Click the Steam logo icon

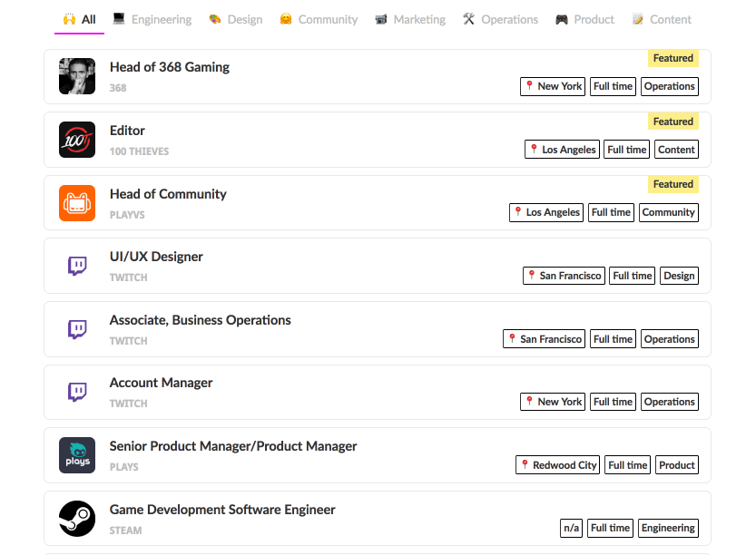click(x=77, y=518)
